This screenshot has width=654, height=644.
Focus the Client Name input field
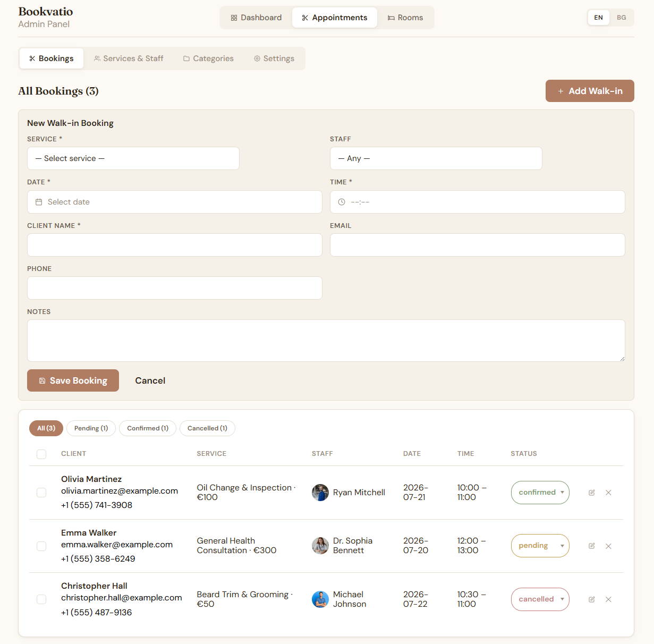[x=175, y=245]
